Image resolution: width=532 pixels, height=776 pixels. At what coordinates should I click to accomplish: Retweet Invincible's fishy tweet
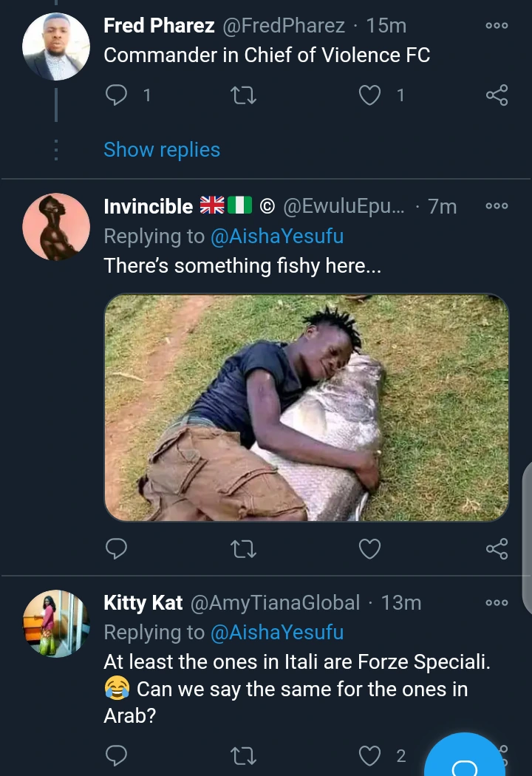[x=243, y=548]
